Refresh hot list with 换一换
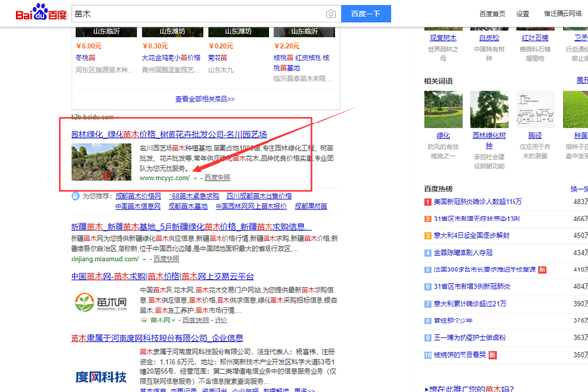Image resolution: width=588 pixels, height=392 pixels. click(579, 189)
